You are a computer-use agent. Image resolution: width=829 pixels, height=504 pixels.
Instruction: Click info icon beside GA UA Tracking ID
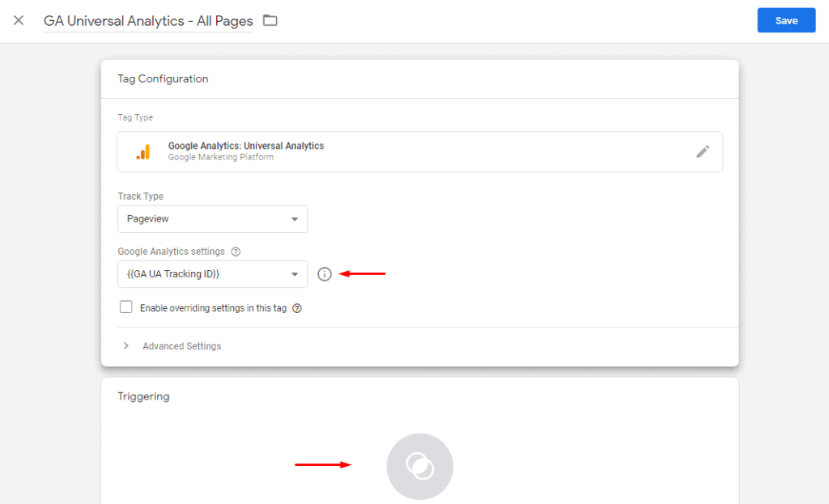click(324, 274)
